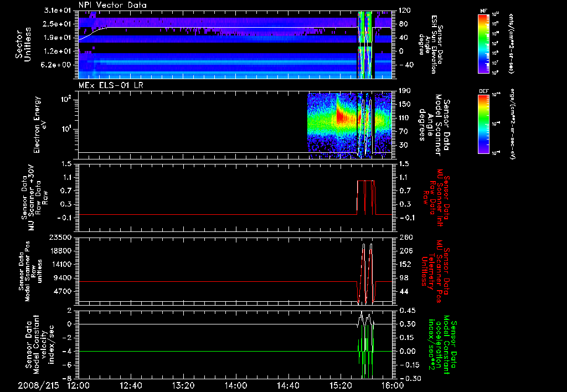
Task: Select the 'NPI Vector Data' panel title
Action: 112,5
